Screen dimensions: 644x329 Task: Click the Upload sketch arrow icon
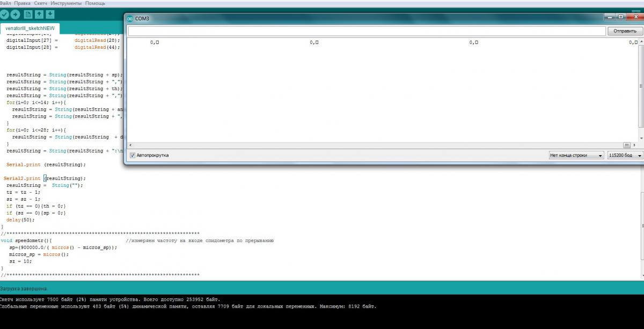pos(15,14)
